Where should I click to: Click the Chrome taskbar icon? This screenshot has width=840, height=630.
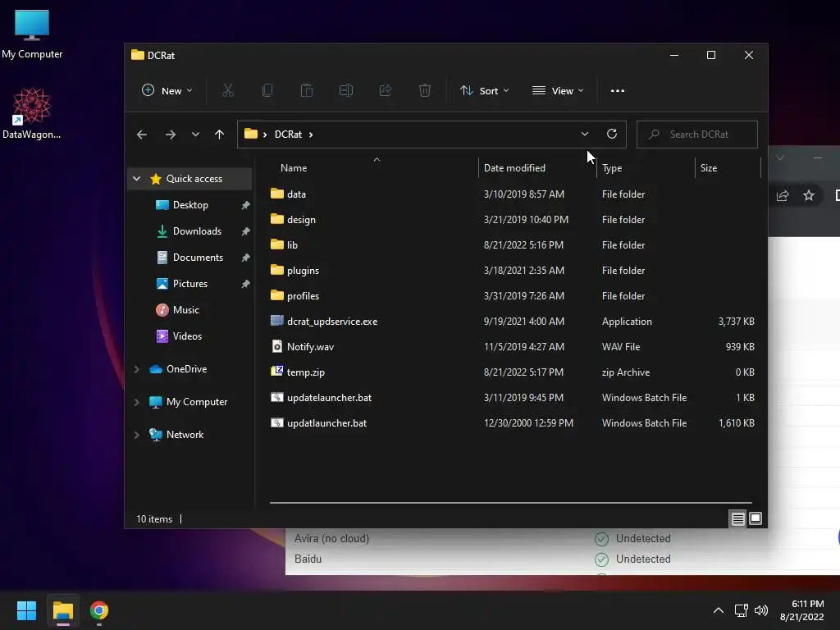click(99, 610)
